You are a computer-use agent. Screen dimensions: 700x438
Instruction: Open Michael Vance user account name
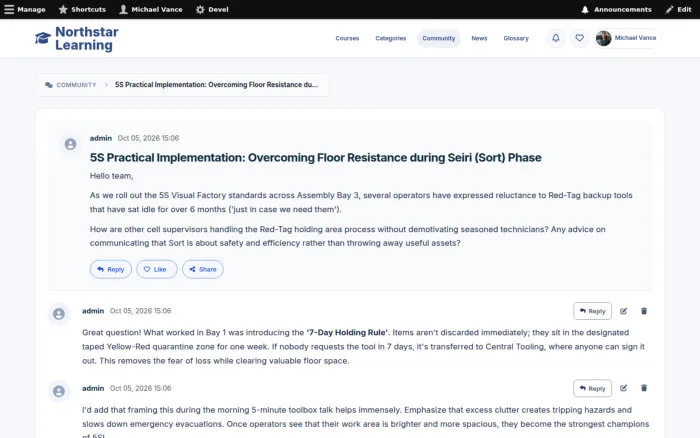(635, 38)
